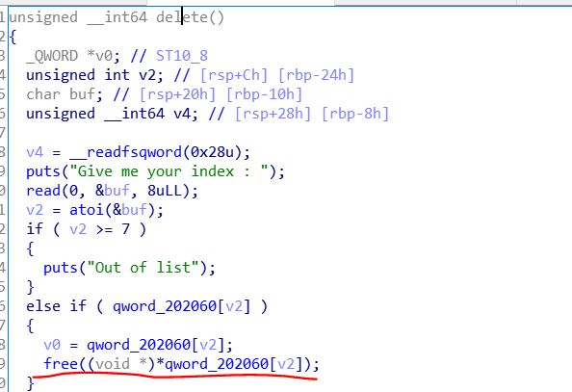Click the "[rsp+20h]" comment

(x=177, y=94)
